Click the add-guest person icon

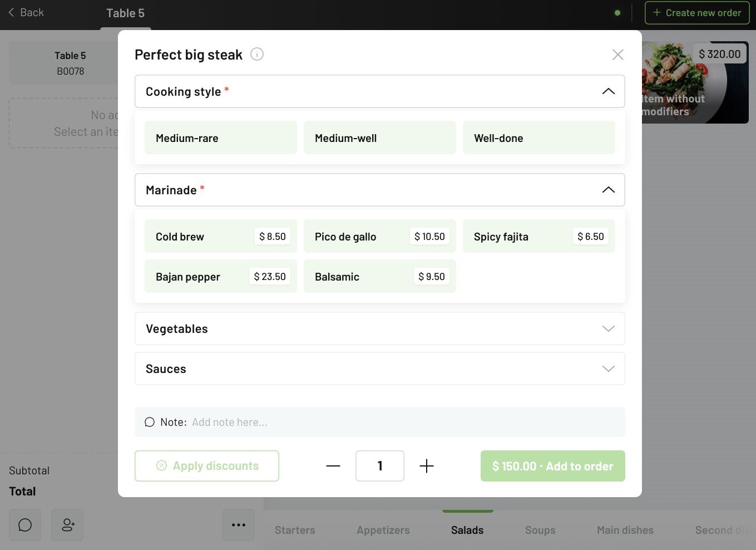pyautogui.click(x=67, y=524)
